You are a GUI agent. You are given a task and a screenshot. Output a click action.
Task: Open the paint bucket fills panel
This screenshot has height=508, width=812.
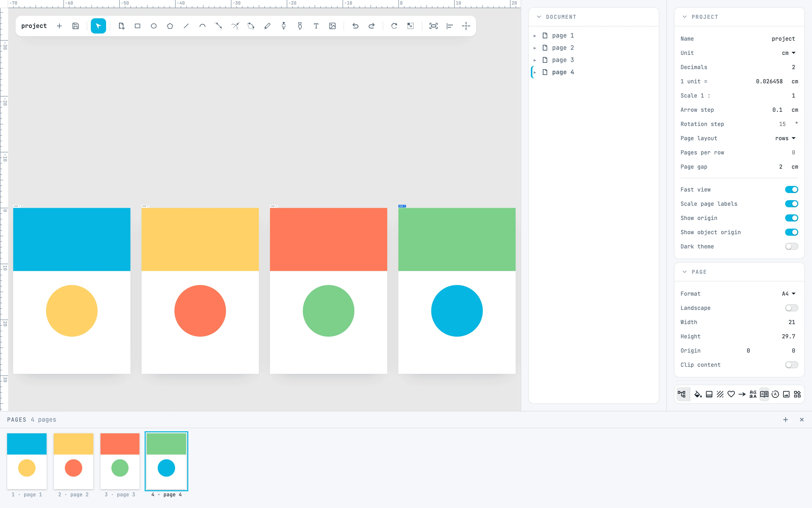698,394
